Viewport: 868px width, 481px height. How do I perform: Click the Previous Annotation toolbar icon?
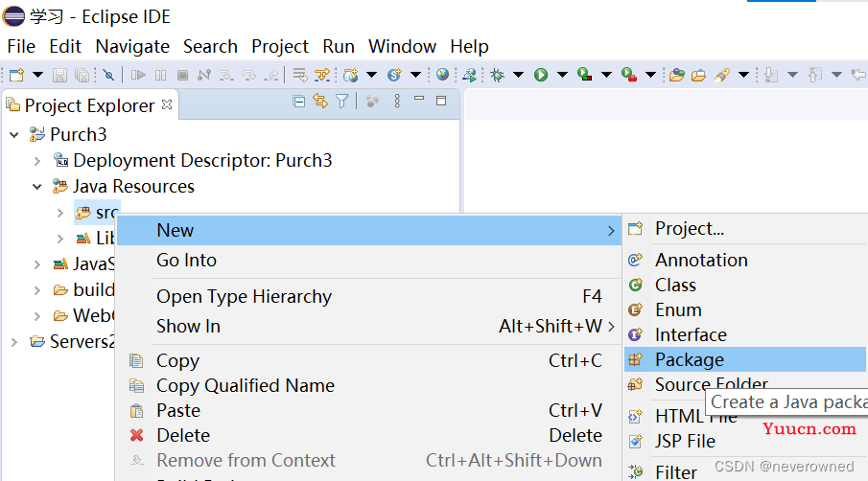815,75
